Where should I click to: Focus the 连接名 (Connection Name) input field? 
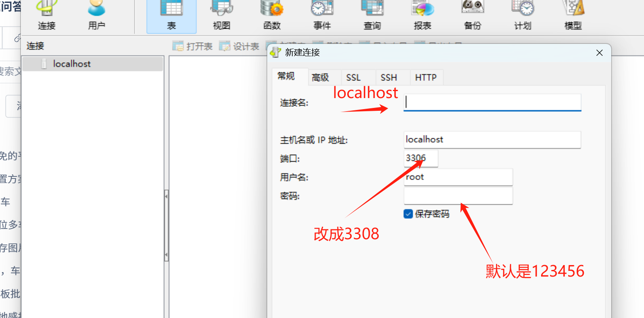coord(492,102)
